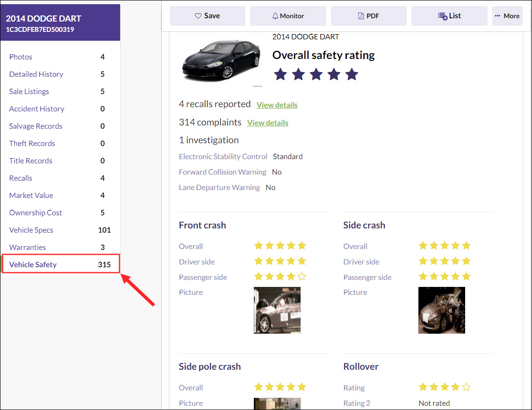Click the 2014 DODGE DART sidebar header
This screenshot has width=532, height=410.
[43, 19]
